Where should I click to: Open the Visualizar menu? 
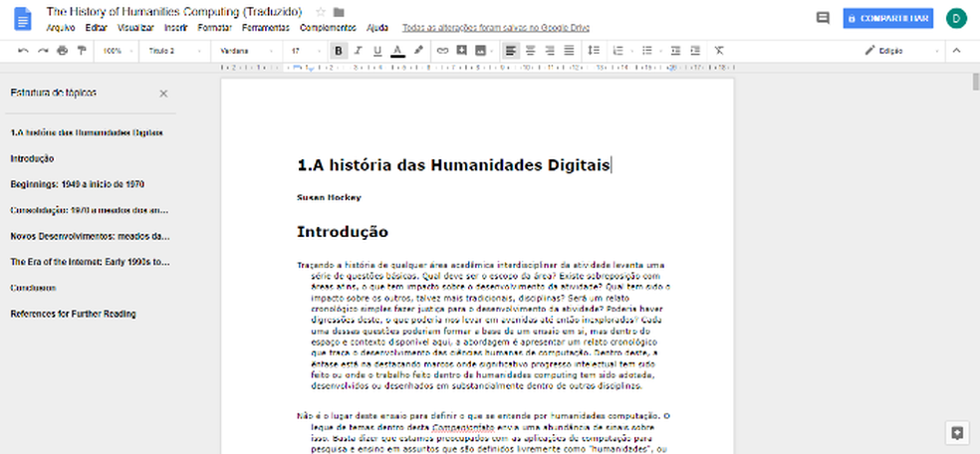click(135, 28)
